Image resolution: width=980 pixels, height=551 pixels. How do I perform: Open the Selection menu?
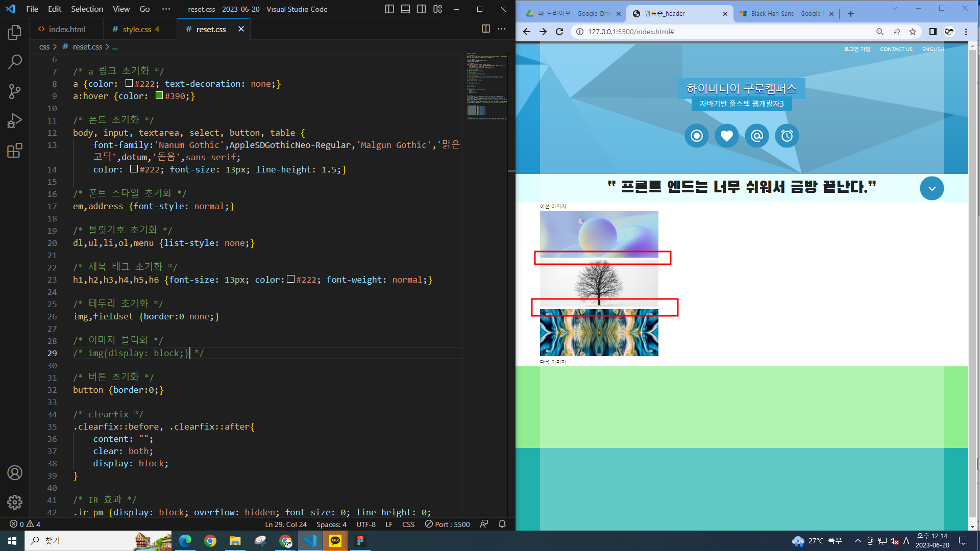(87, 9)
